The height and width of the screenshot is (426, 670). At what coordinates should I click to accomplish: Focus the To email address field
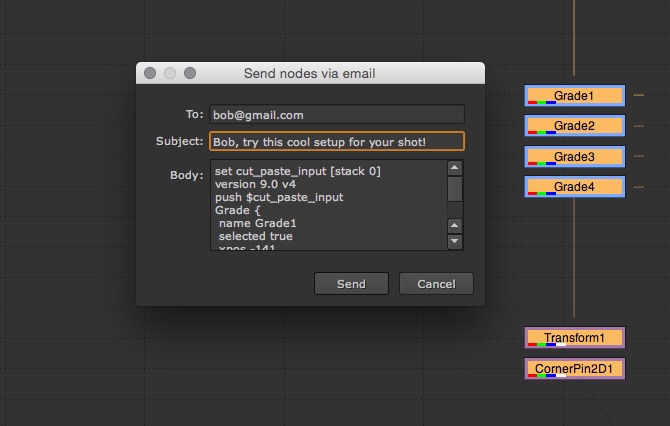(x=337, y=115)
